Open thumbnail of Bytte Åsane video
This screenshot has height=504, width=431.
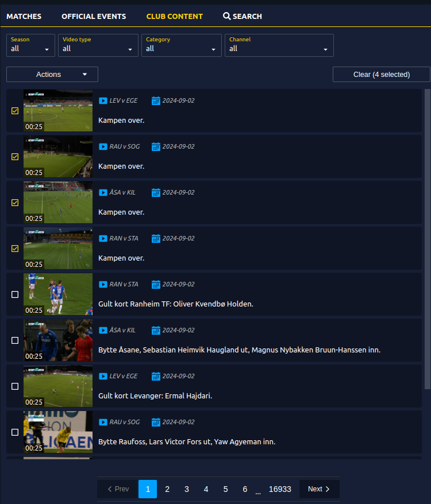(x=58, y=340)
